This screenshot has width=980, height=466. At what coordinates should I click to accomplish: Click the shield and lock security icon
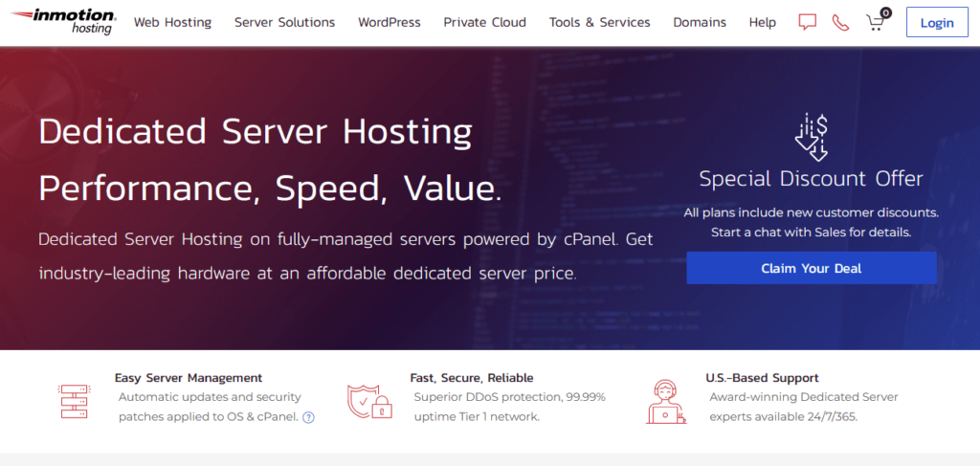click(x=369, y=402)
